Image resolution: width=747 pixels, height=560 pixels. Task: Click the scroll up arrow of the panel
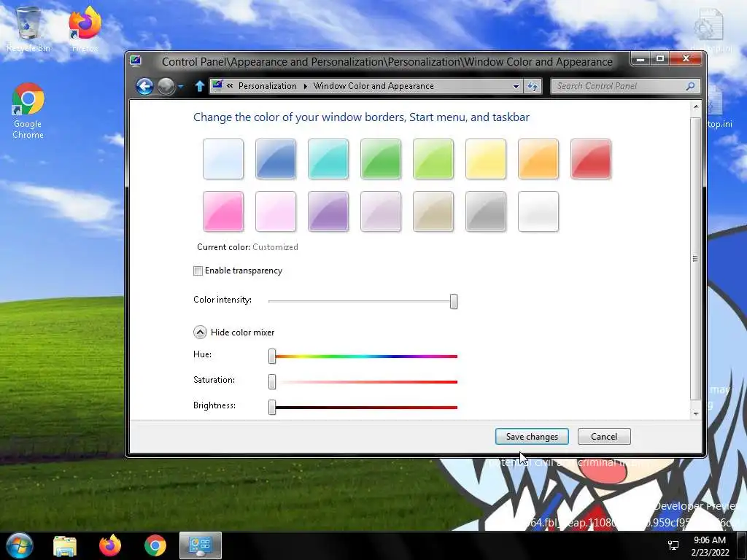(x=695, y=107)
